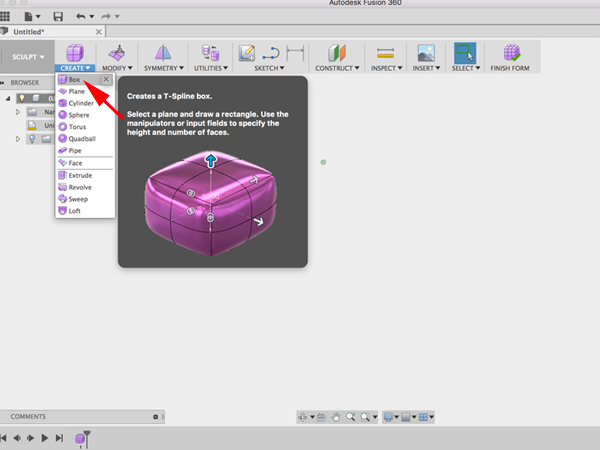Image resolution: width=600 pixels, height=450 pixels.
Task: Open the INSPECT dropdown menu
Action: (x=386, y=68)
